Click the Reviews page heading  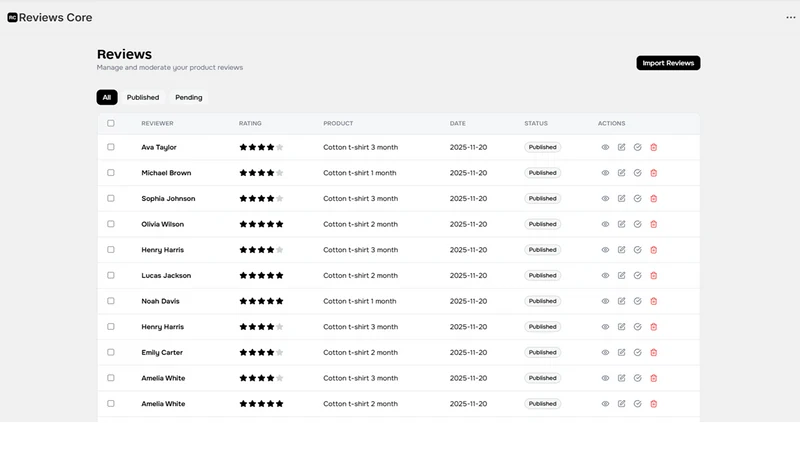tap(124, 54)
